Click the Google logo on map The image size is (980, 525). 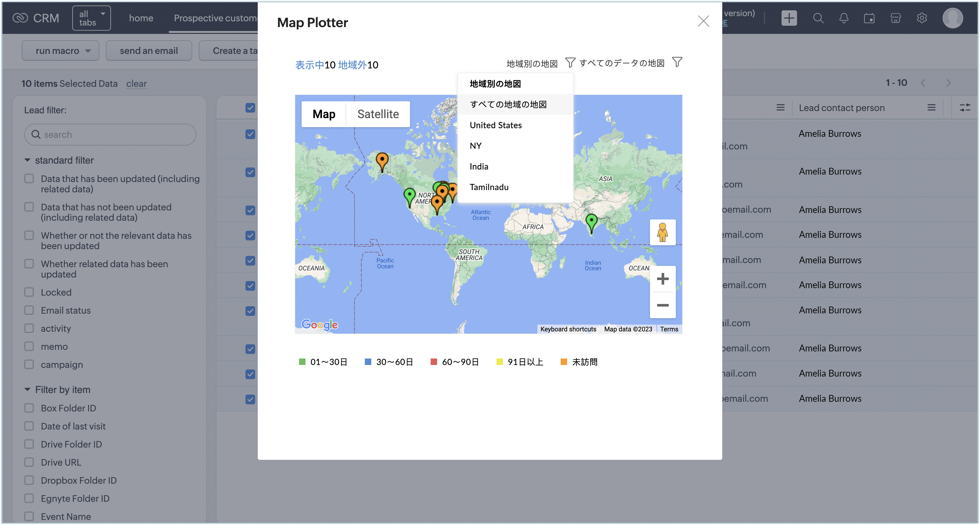320,325
